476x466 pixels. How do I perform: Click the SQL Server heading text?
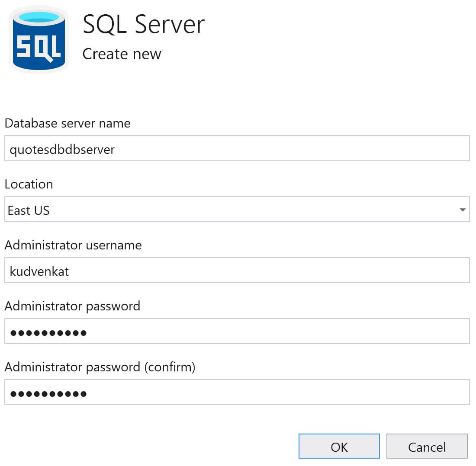(144, 24)
